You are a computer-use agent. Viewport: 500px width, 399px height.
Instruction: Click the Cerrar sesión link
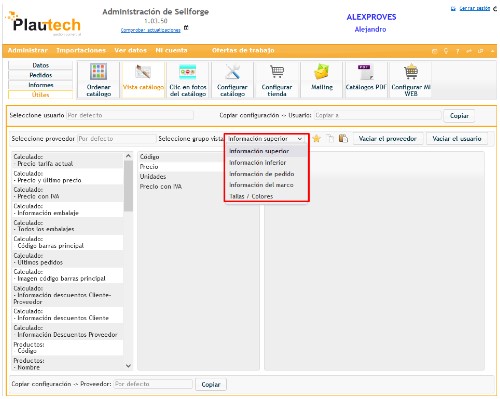[475, 8]
